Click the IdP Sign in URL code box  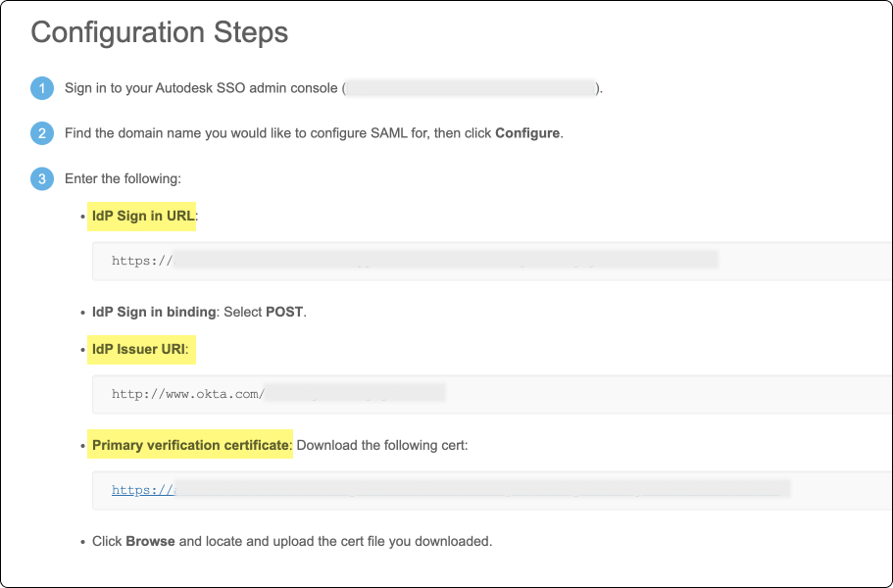coord(490,261)
